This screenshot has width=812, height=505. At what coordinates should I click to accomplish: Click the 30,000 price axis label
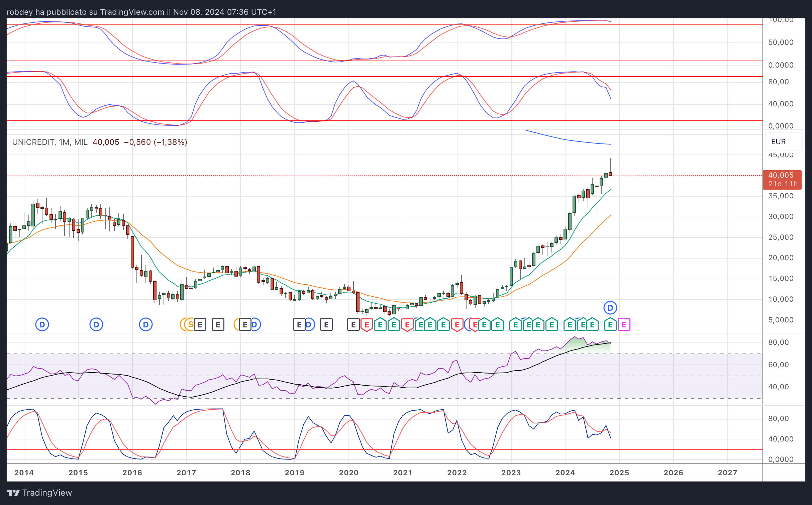(781, 217)
